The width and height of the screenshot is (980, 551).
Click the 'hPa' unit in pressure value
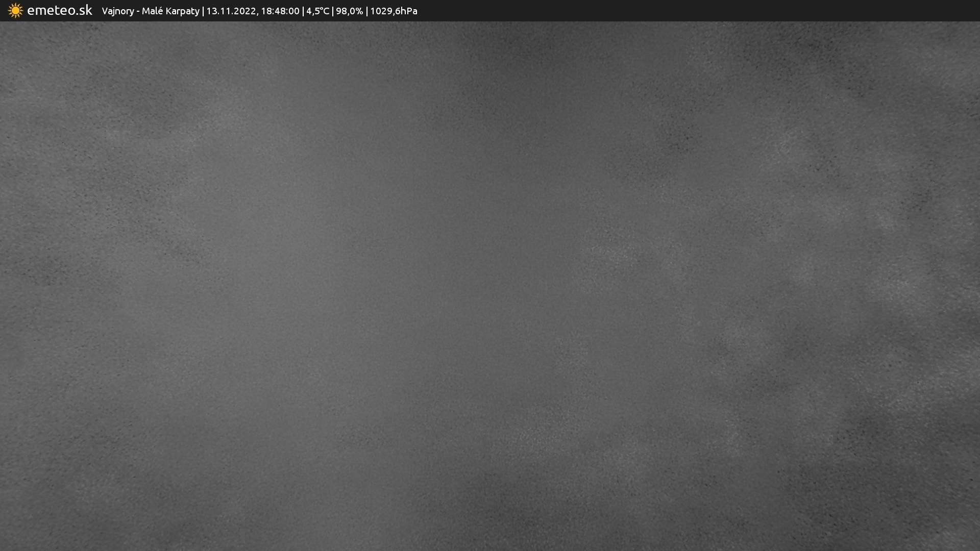(408, 11)
